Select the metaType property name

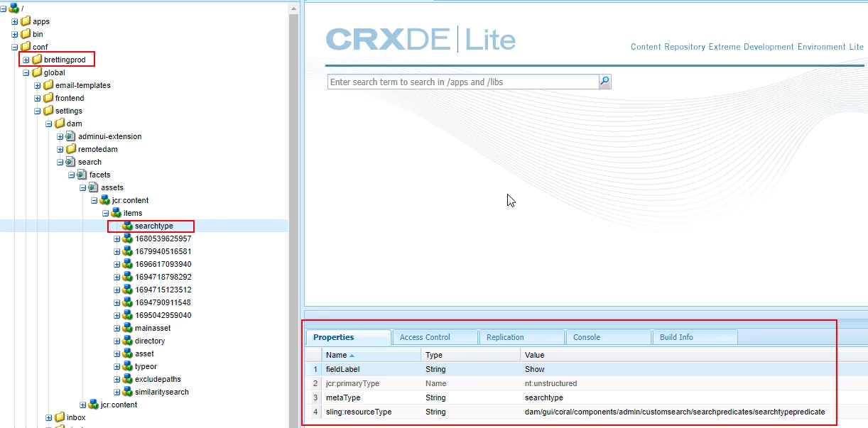[x=343, y=397]
